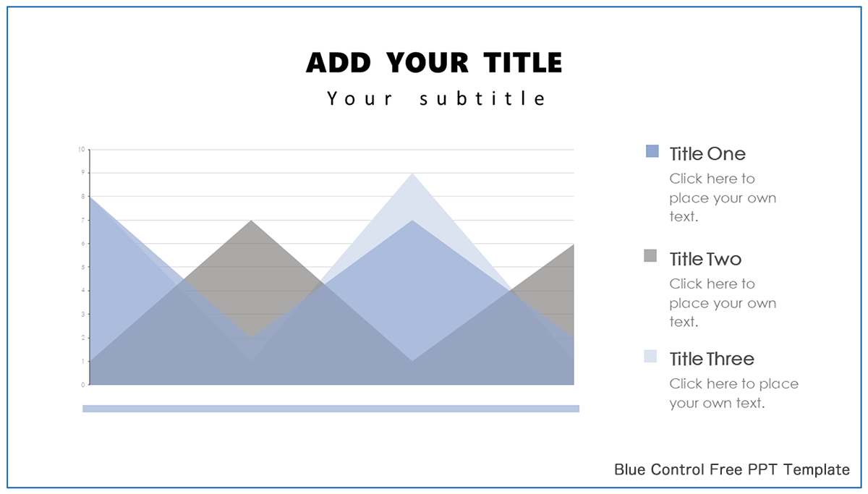Click the y-axis label 5
This screenshot has height=494, width=868.
coord(82,268)
